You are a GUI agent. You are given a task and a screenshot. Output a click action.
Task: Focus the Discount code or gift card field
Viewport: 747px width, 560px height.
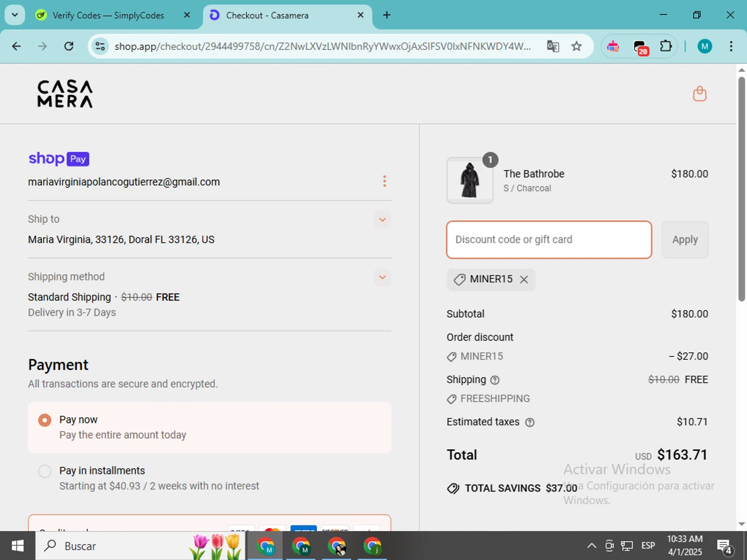coord(549,240)
